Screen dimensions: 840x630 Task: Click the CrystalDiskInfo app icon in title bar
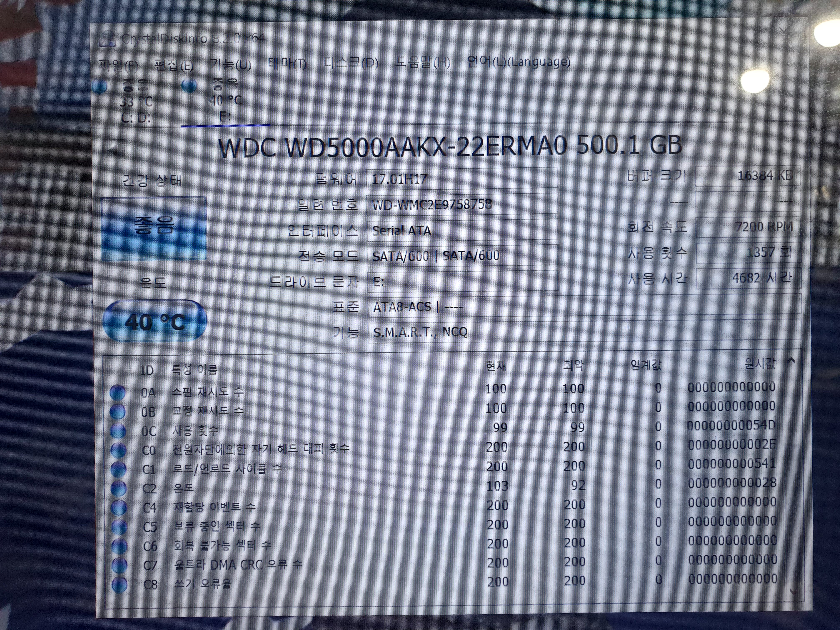[x=107, y=38]
